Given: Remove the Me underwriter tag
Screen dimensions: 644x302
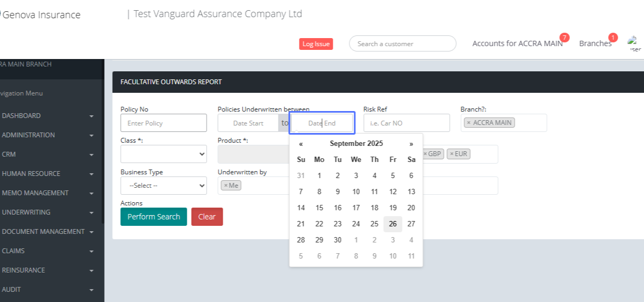Looking at the screenshot, I should [x=226, y=185].
